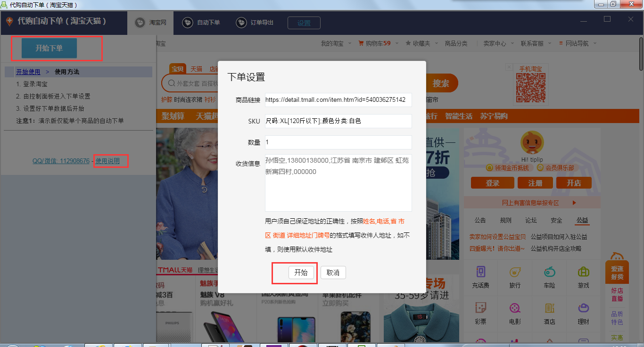644x347 pixels.
Task: Click the 智能生活 navigation item
Action: (x=459, y=116)
